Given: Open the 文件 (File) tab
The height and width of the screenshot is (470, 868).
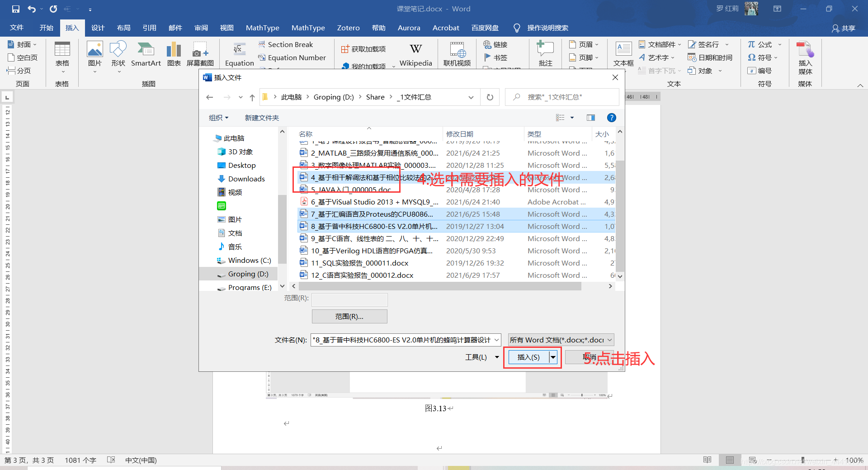Looking at the screenshot, I should point(17,28).
